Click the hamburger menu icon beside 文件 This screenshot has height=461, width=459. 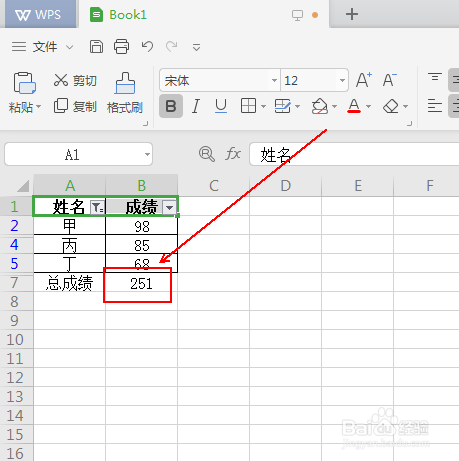coord(19,47)
